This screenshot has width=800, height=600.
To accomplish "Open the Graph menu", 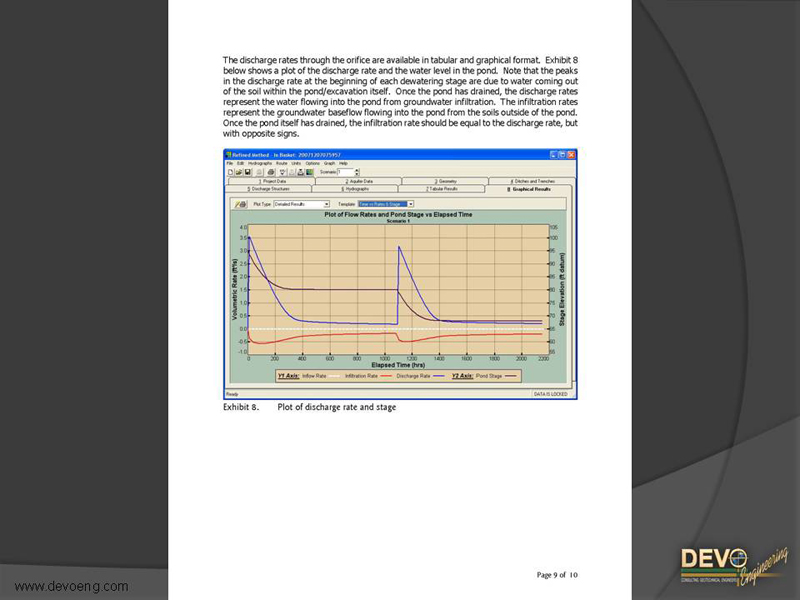I will tap(329, 163).
